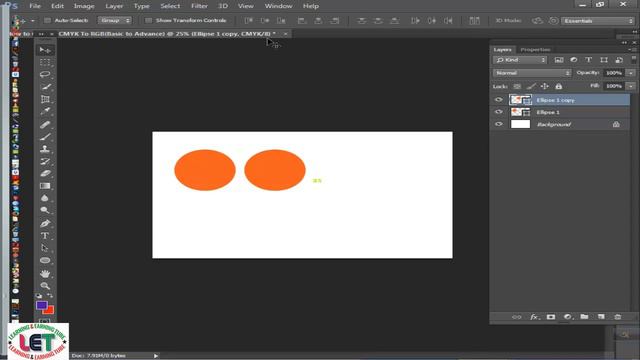Hide the Background layer
This screenshot has height=360, width=640.
coord(498,124)
